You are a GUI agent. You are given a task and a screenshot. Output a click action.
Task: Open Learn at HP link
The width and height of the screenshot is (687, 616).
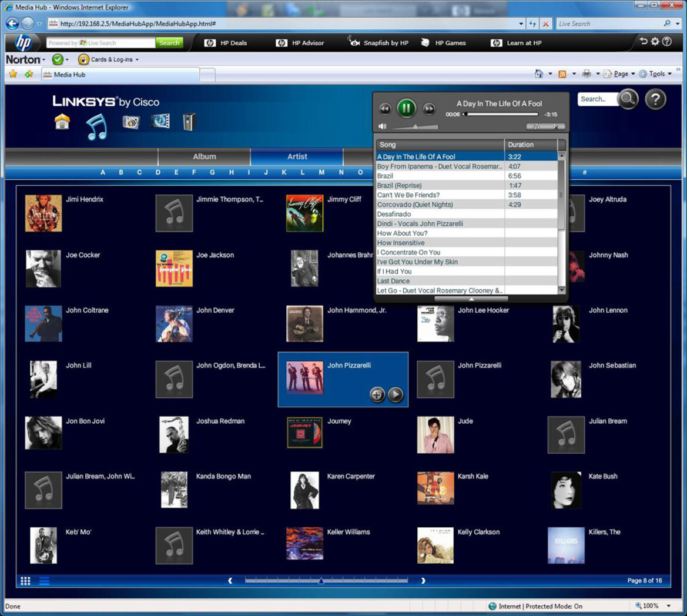point(516,42)
